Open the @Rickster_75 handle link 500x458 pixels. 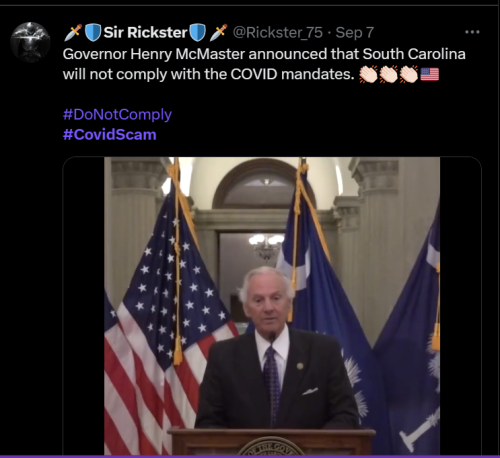[x=278, y=33]
